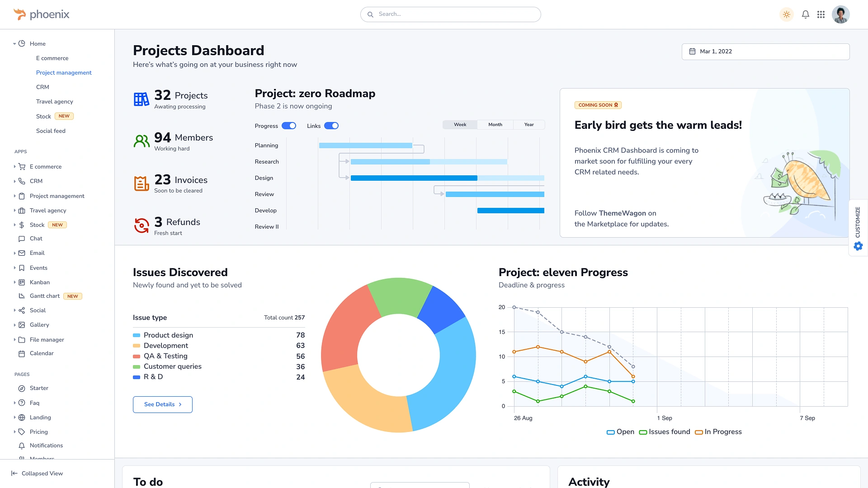Click the Product design blue legend swatch
Viewport: 868px width, 488px height.
click(137, 335)
